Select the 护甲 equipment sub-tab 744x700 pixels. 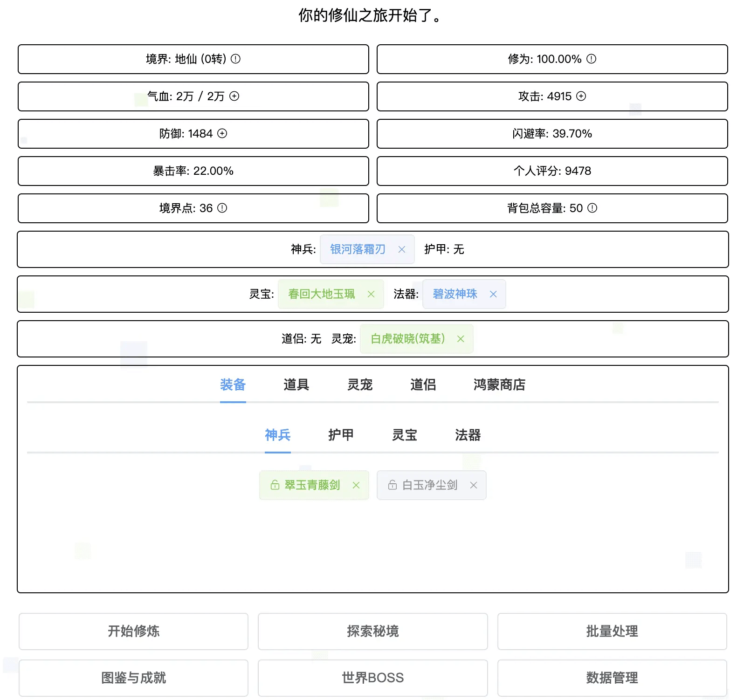[341, 435]
